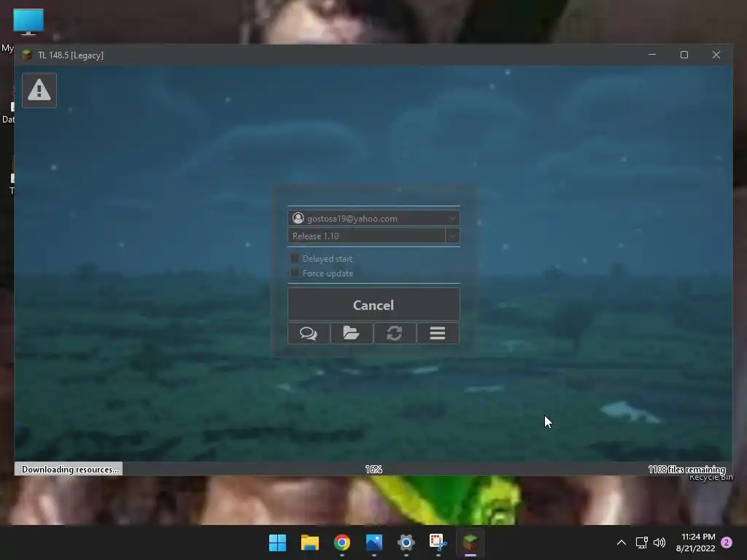
Task: Open Google Chrome from the taskbar
Action: 341,542
